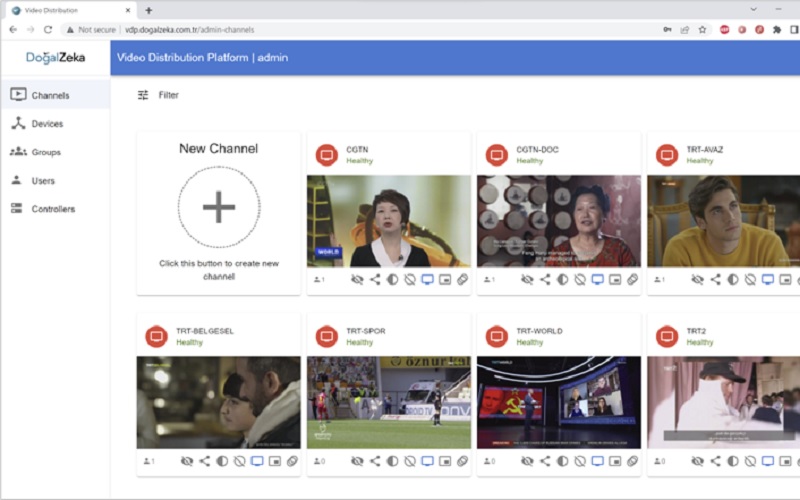This screenshot has width=800, height=500.
Task: Open the TRT-SPOR video thumbnail
Action: [x=388, y=402]
